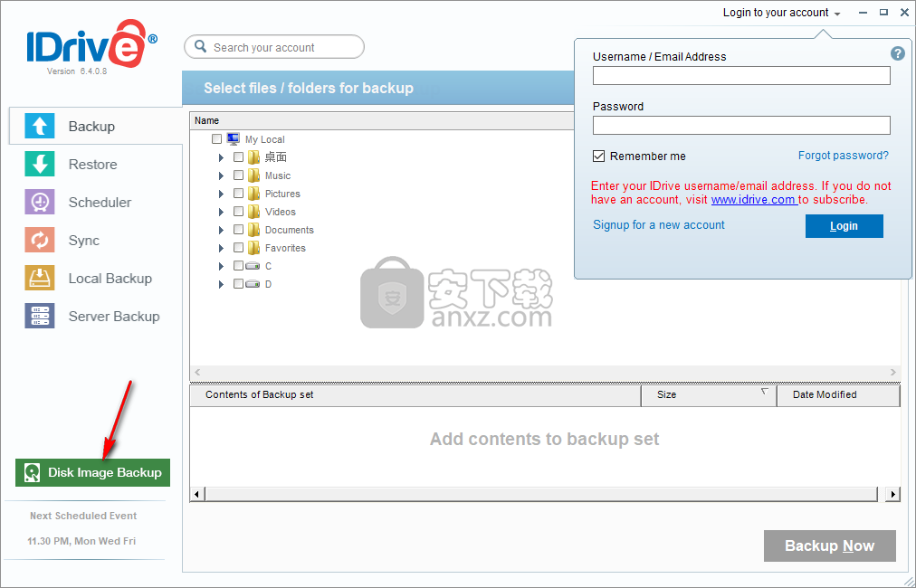Viewport: 916px width, 588px height.
Task: Click the purple Scheduler clock icon
Action: (x=40, y=202)
